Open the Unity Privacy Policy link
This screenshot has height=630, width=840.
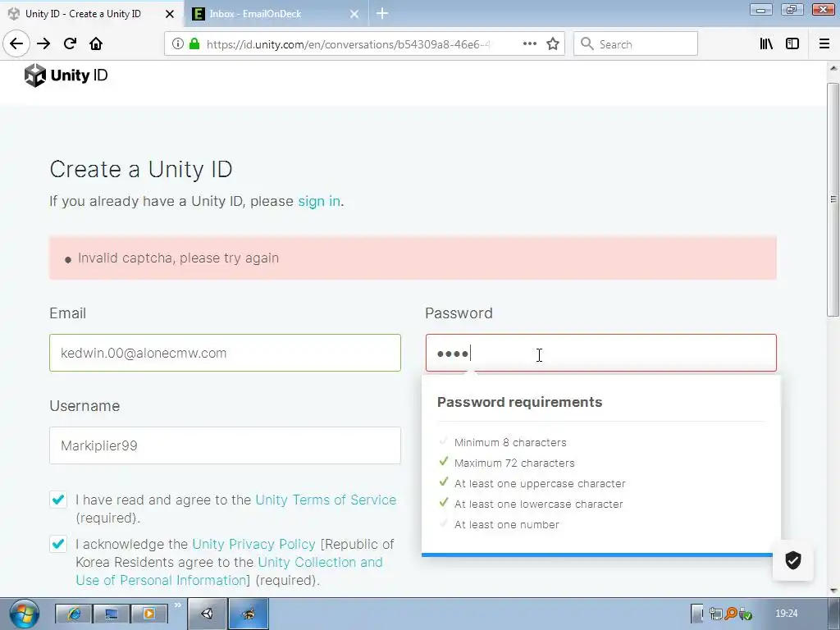[x=254, y=545]
